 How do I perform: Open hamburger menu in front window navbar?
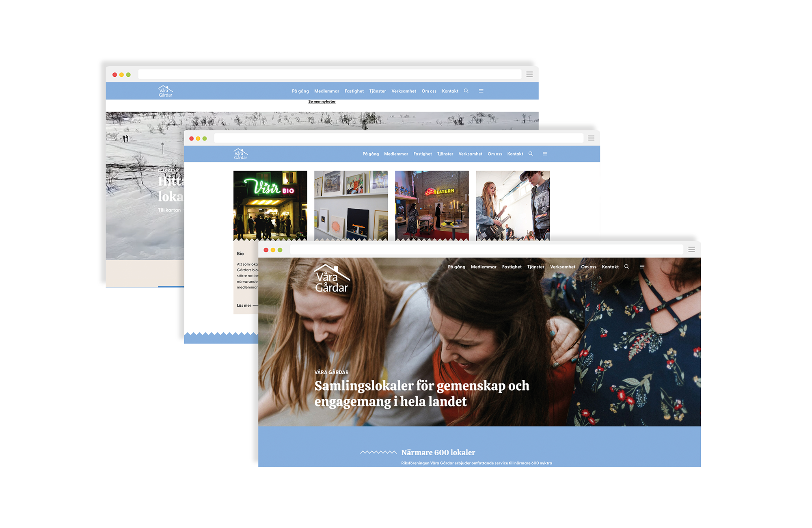click(642, 267)
